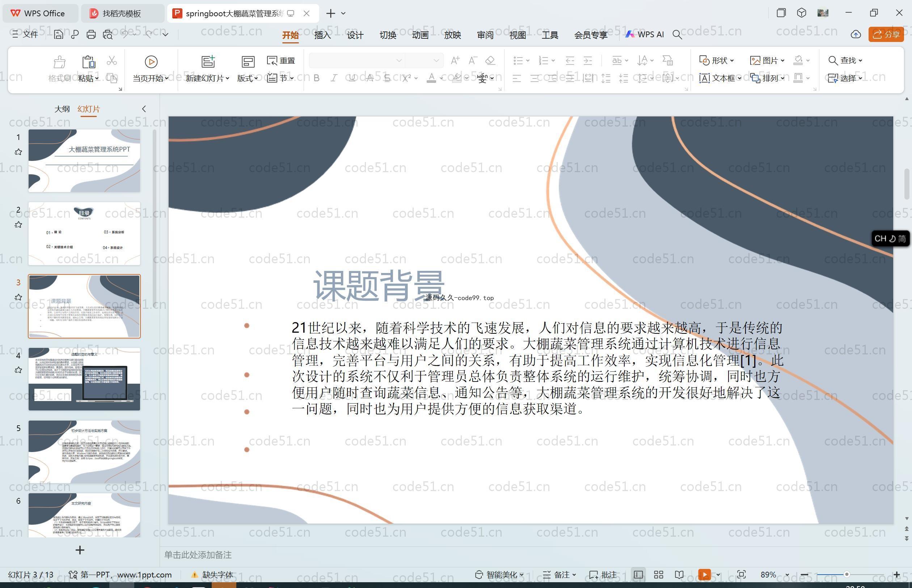Screen dimensions: 912x588
Task: Click the Select (选择) button
Action: point(845,78)
